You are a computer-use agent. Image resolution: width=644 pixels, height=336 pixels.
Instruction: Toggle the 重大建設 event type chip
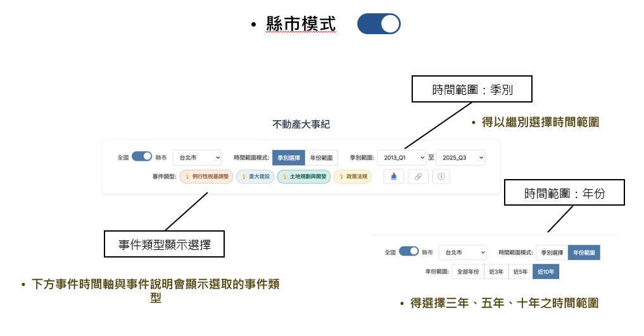[255, 177]
